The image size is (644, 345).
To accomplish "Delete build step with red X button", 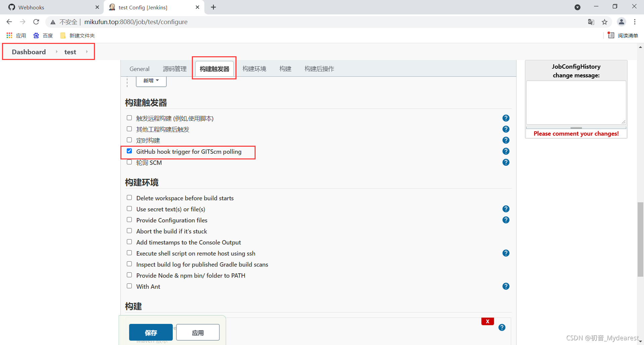I will click(x=487, y=321).
